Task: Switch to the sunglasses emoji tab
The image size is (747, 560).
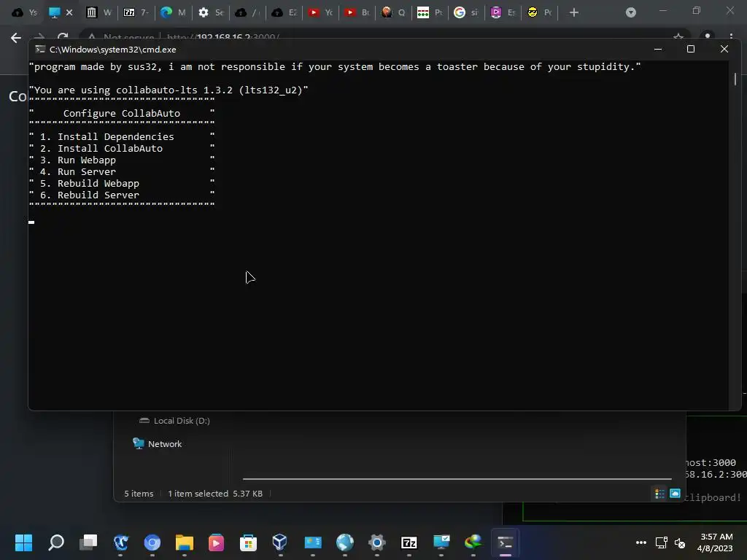Action: 540,12
